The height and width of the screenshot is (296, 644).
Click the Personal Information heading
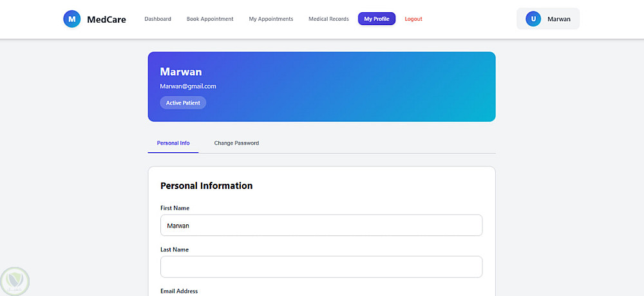pyautogui.click(x=207, y=186)
